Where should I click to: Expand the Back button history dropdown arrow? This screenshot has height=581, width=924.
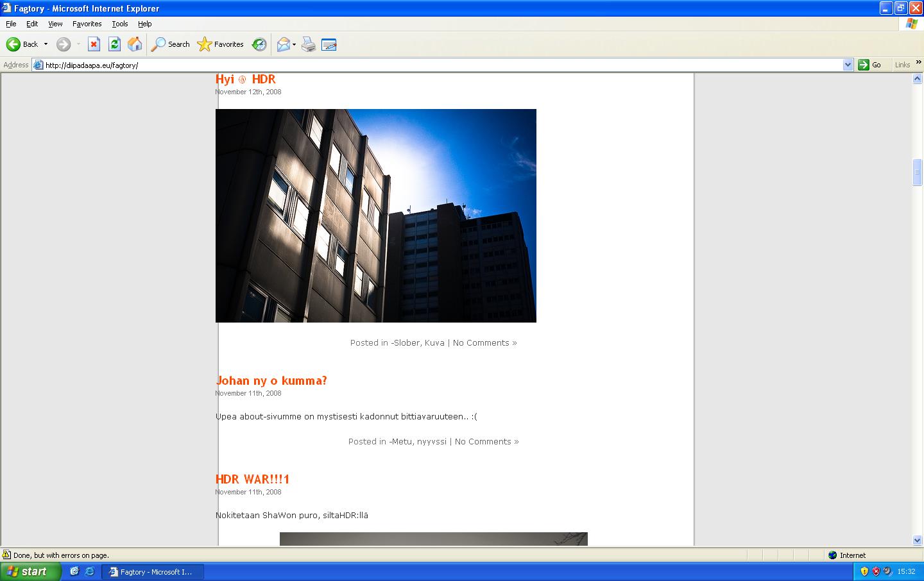(x=46, y=44)
